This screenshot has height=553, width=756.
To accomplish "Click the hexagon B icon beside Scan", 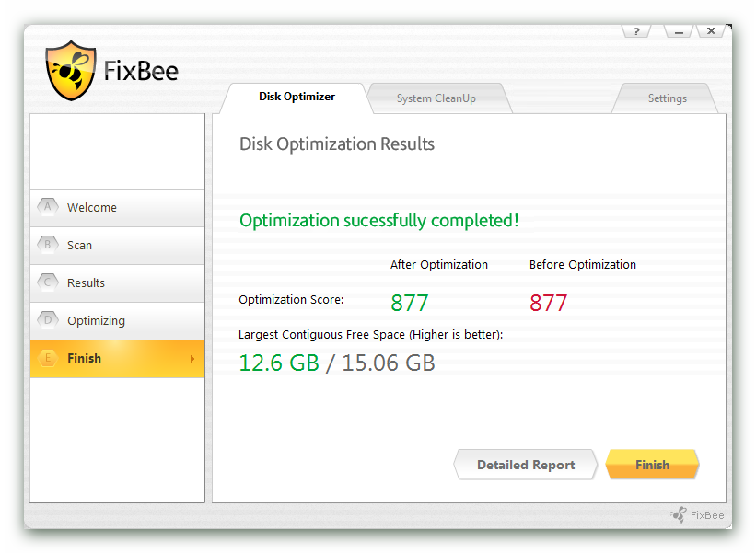I will pyautogui.click(x=47, y=245).
